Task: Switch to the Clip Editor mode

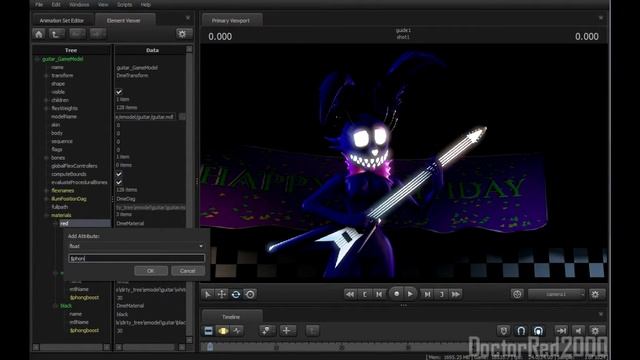Action: [x=208, y=331]
